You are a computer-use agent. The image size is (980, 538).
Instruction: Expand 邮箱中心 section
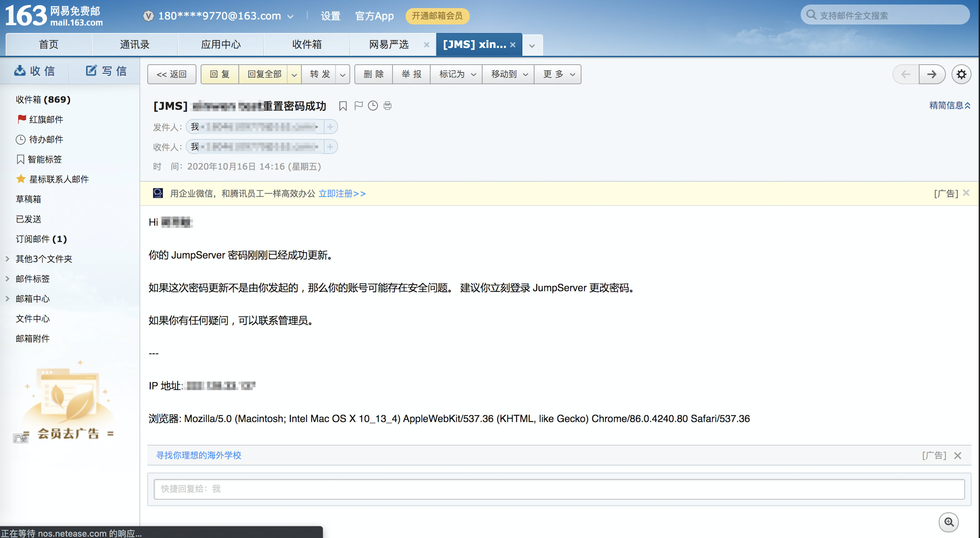click(7, 298)
